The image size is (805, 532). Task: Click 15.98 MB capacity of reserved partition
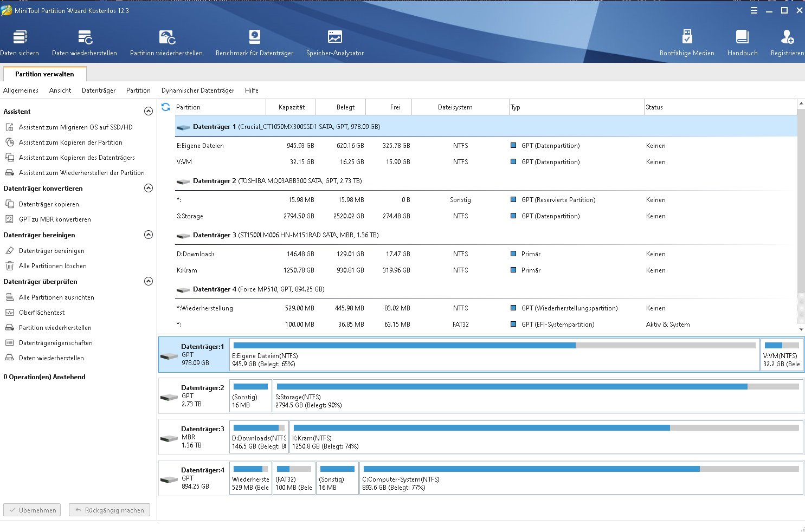coord(301,200)
